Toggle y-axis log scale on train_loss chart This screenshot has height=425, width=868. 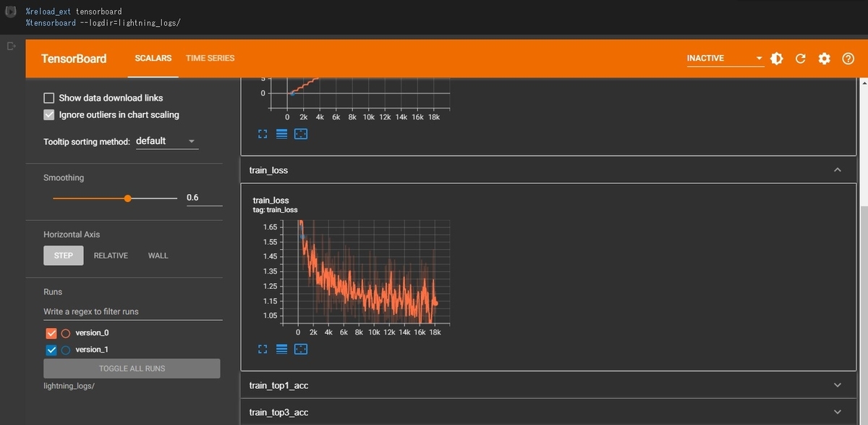tap(282, 349)
